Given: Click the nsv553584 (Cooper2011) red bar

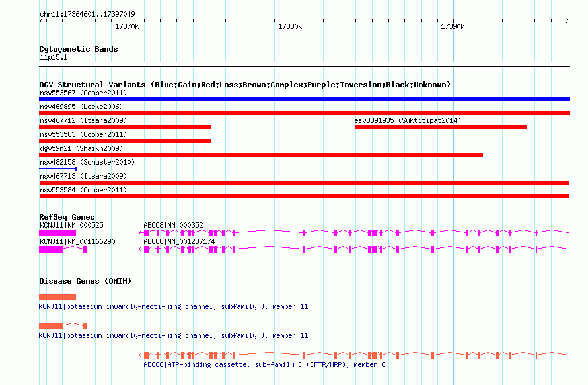Looking at the screenshot, I should (304, 196).
